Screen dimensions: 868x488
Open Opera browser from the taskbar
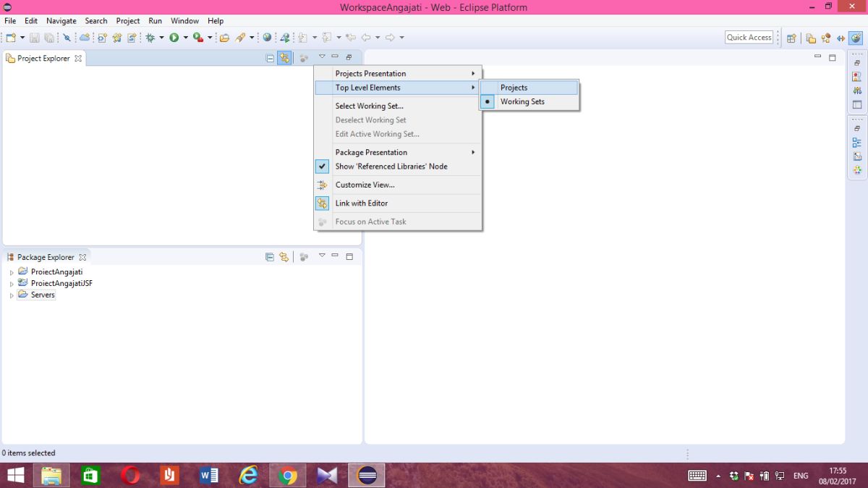[x=130, y=475]
